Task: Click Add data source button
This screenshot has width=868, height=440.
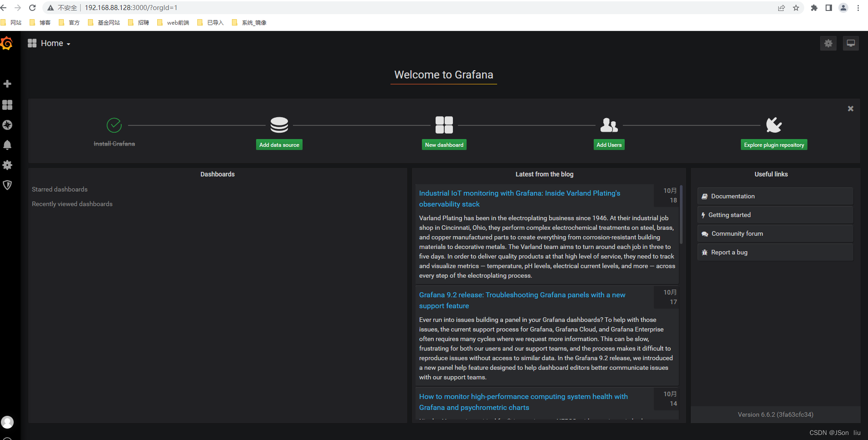Action: (x=279, y=145)
